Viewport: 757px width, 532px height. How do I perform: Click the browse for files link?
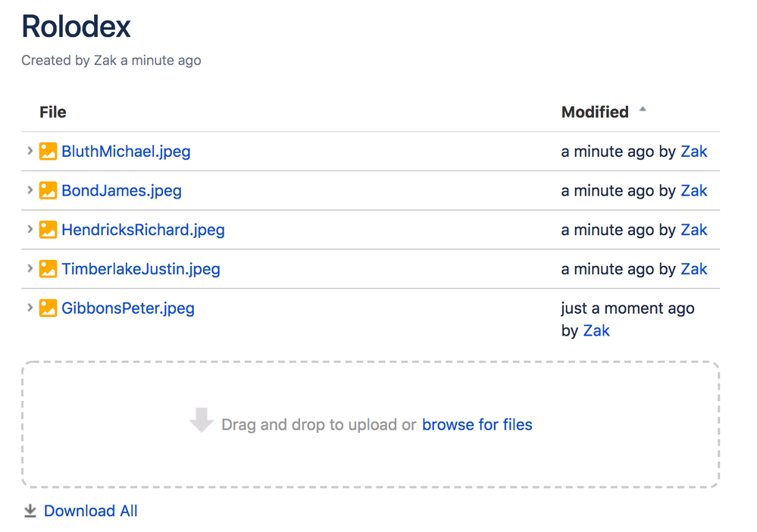477,424
